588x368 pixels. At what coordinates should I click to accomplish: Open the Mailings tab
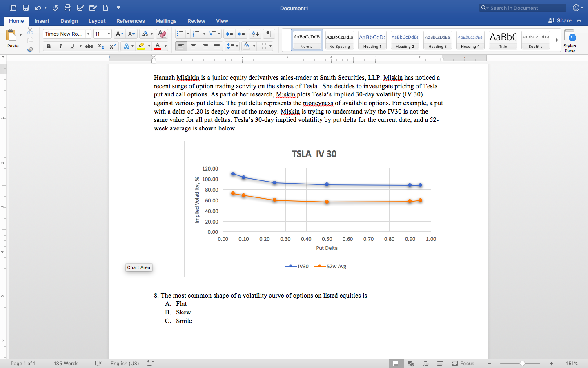(166, 21)
